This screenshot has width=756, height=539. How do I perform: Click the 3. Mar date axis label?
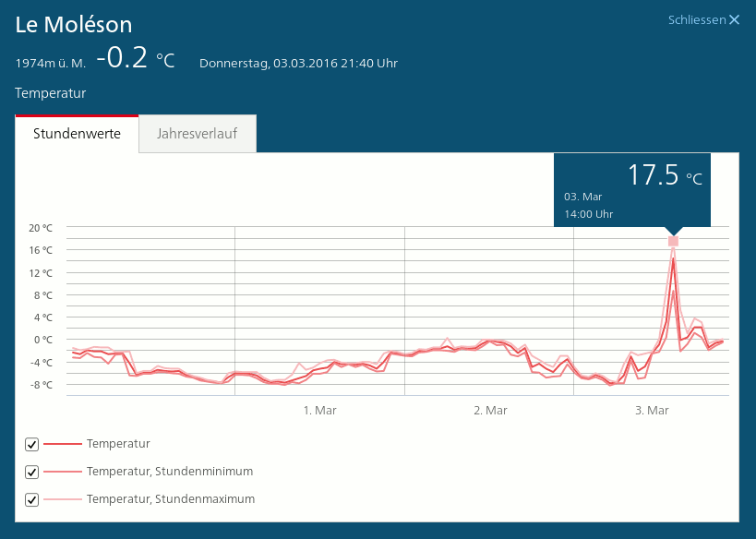tap(652, 411)
